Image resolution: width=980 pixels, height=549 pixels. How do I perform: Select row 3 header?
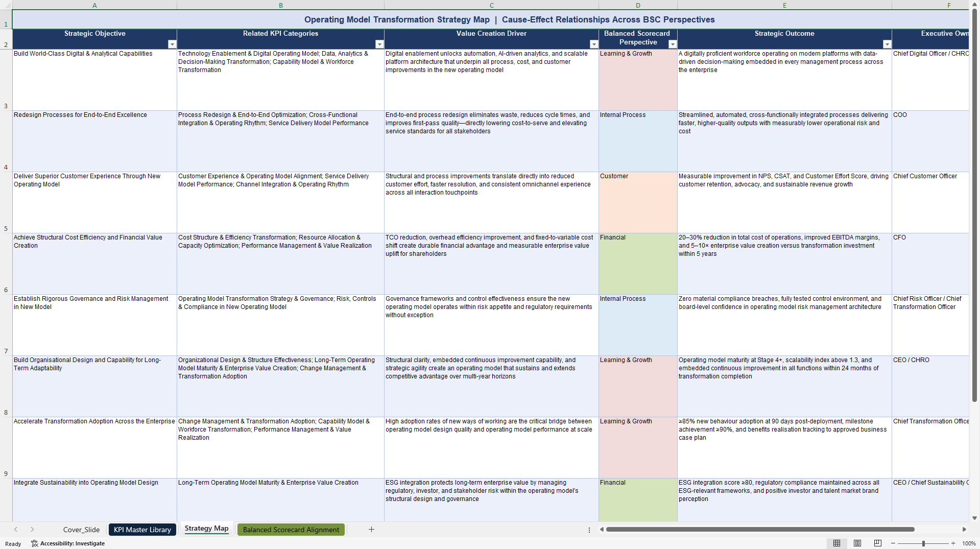coord(6,80)
